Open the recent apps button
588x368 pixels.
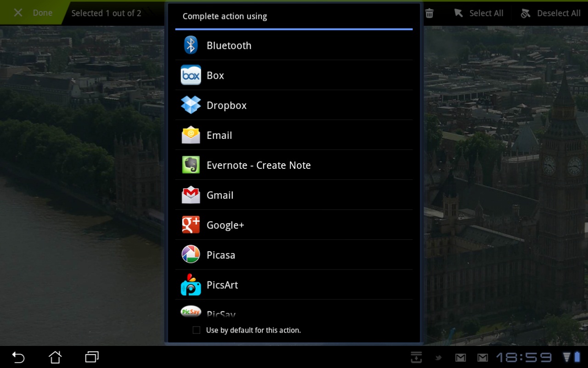pyautogui.click(x=92, y=357)
